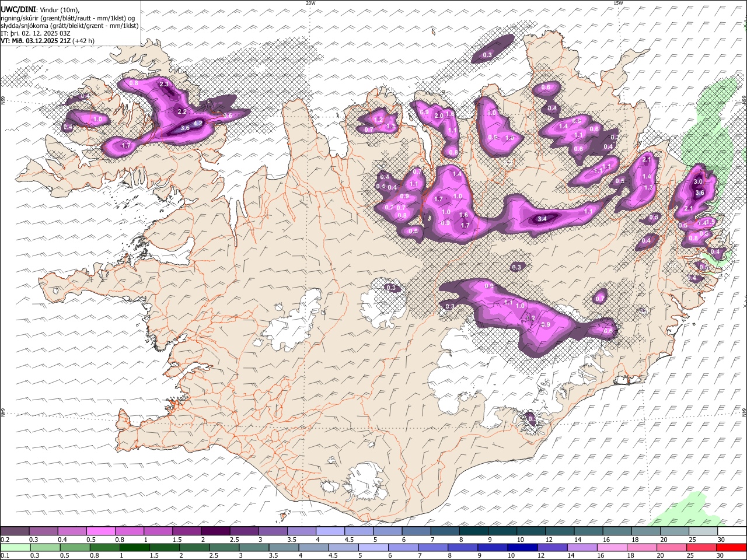Click the slydda/snjókoma legend description line

click(69, 26)
